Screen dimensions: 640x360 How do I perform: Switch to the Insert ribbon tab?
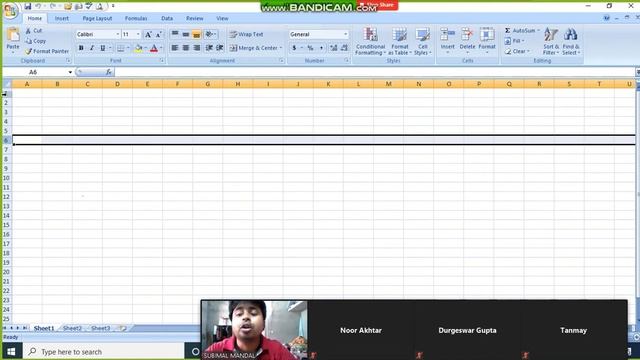[62, 18]
